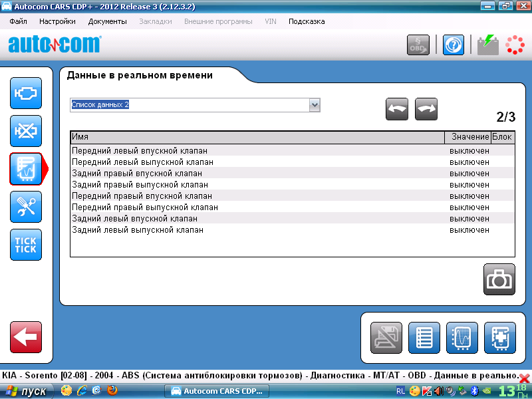
Task: Show data as graph view icon
Action: (x=462, y=337)
